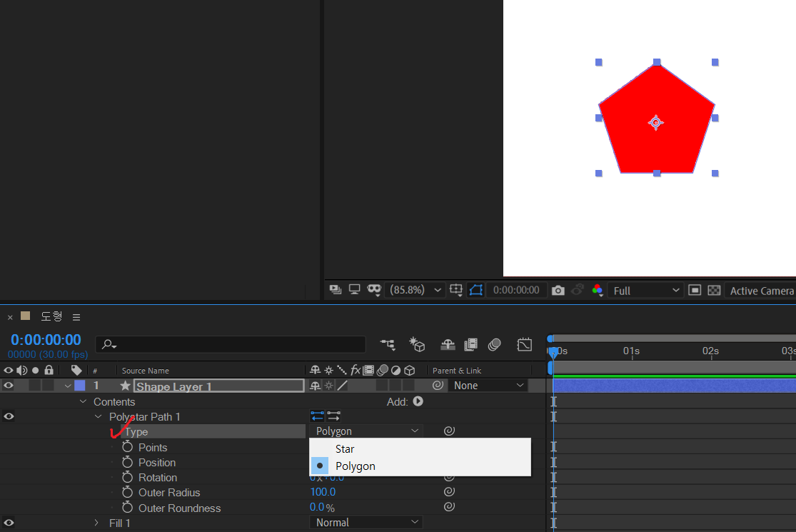The width and height of the screenshot is (796, 532).
Task: Enable 3D layer box for Shape Layer 1
Action: click(408, 386)
